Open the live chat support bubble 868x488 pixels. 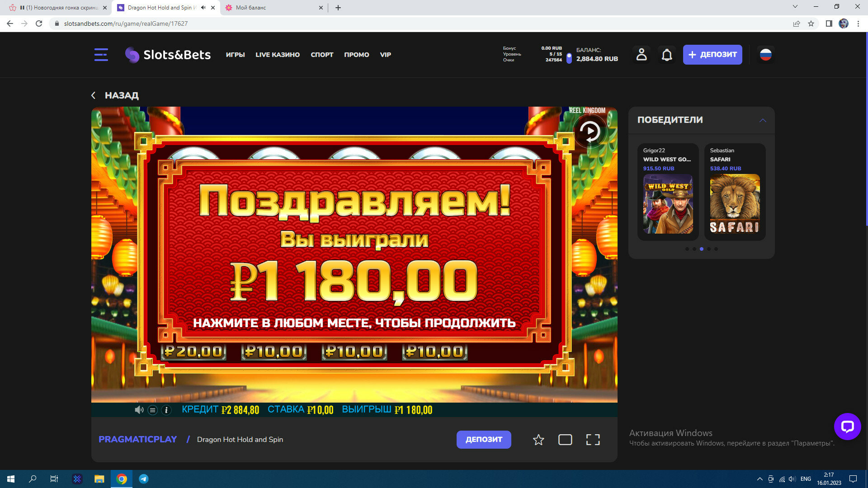pos(847,426)
